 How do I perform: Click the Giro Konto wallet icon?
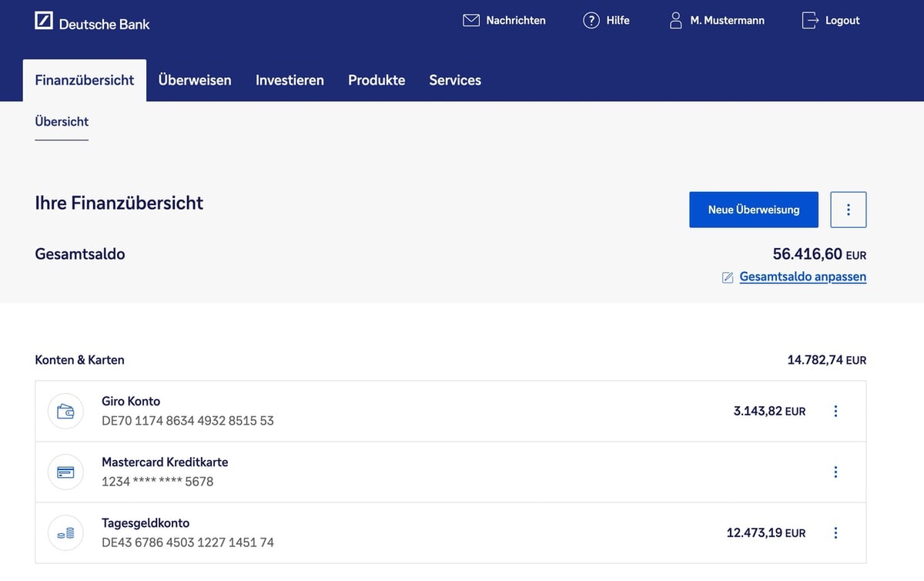tap(65, 411)
